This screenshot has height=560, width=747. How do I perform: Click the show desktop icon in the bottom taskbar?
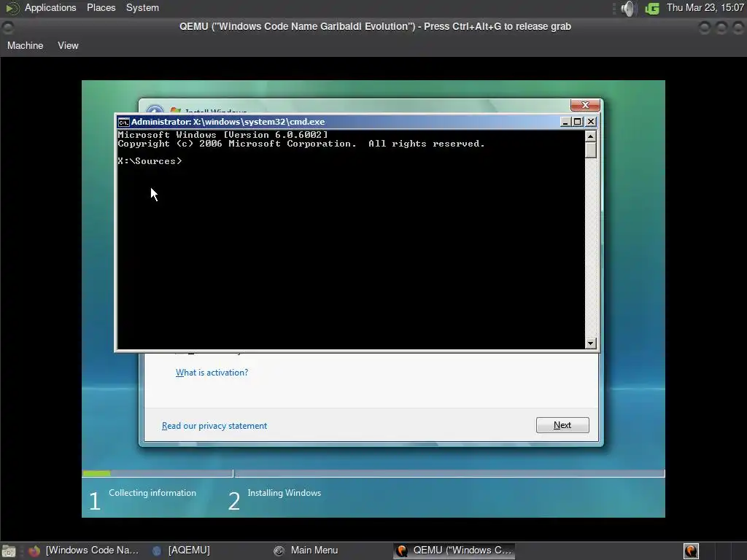pos(9,551)
